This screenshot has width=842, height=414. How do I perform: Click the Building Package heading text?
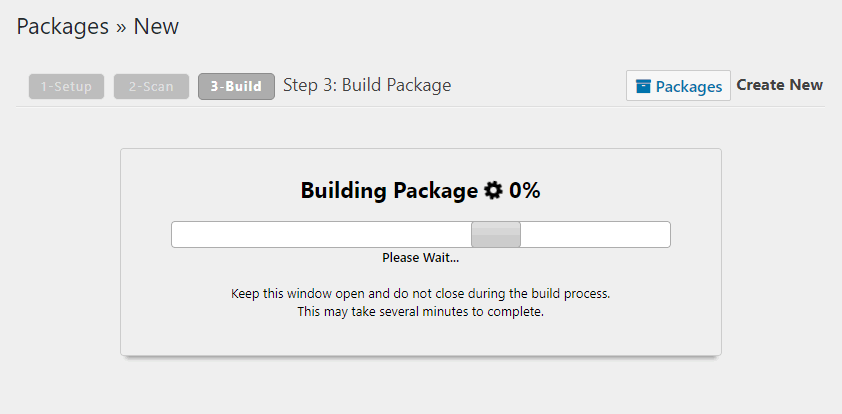point(389,190)
